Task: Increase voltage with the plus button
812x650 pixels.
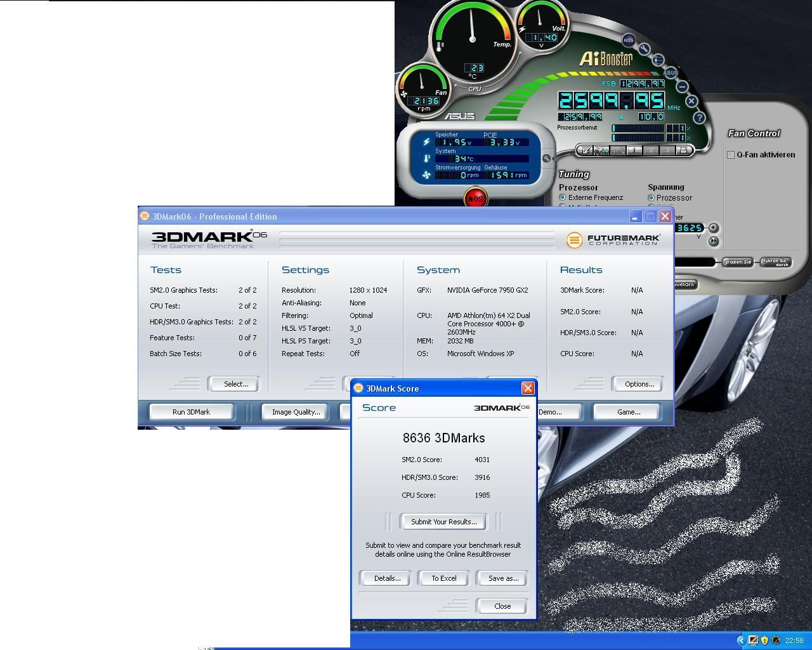Action: 713,227
